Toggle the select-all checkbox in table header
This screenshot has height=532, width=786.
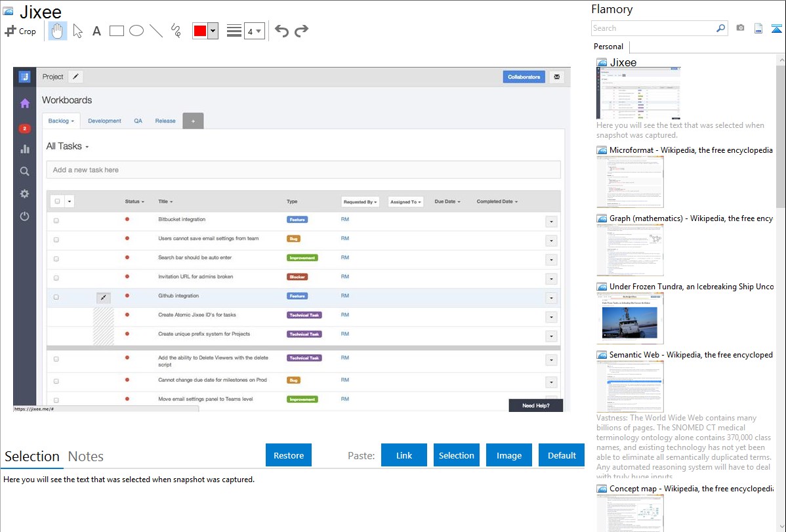click(x=57, y=201)
